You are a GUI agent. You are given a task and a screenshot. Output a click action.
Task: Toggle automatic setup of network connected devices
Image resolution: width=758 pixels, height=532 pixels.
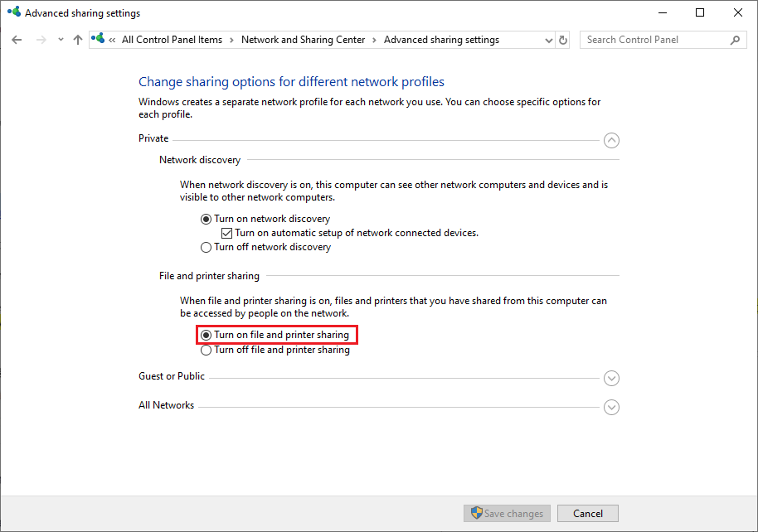pyautogui.click(x=226, y=234)
